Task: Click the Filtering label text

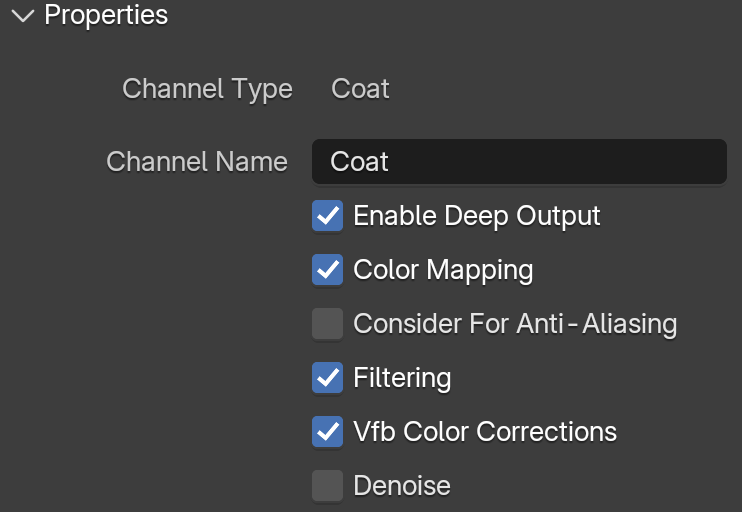Action: tap(402, 378)
